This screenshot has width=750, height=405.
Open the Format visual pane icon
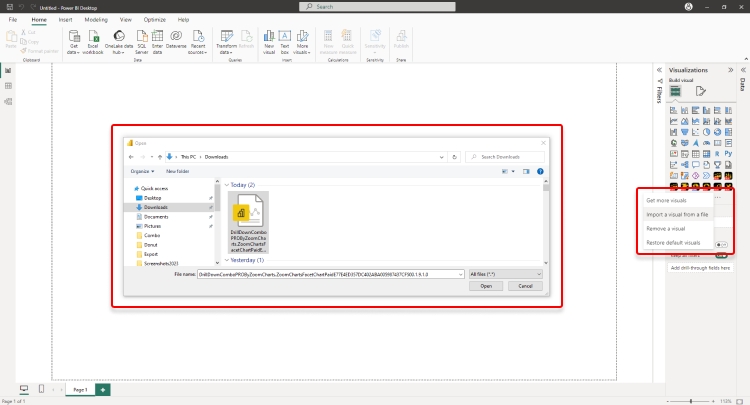(x=700, y=91)
